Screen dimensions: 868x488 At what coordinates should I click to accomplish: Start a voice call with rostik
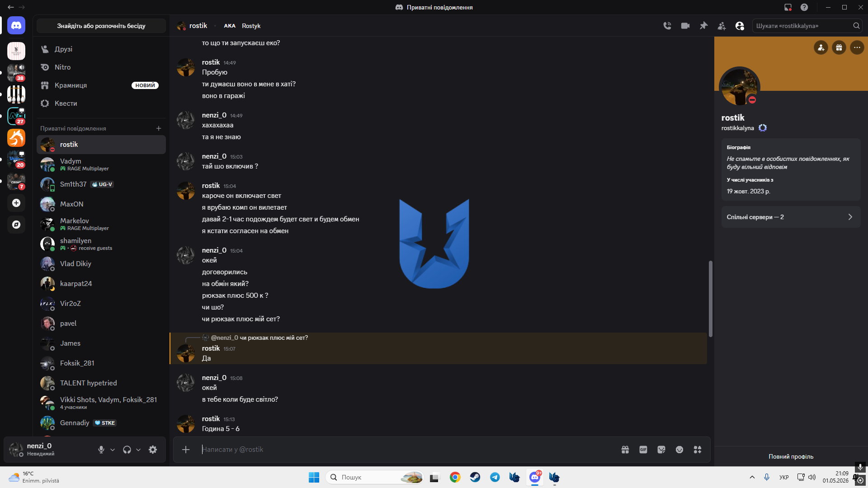click(x=667, y=26)
